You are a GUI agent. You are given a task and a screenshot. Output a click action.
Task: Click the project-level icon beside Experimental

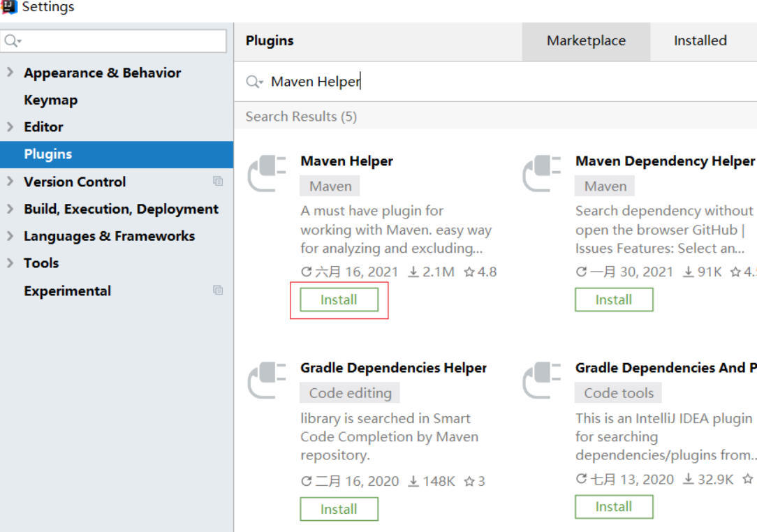218,290
